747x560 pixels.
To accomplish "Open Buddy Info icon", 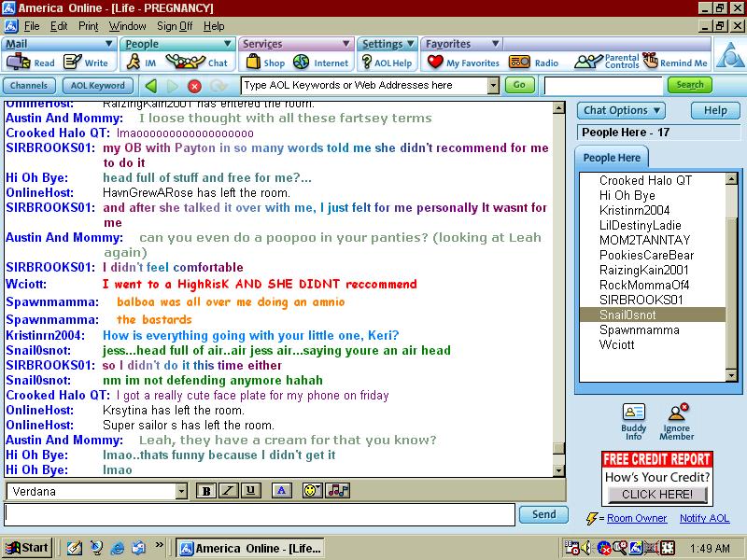I will point(634,422).
